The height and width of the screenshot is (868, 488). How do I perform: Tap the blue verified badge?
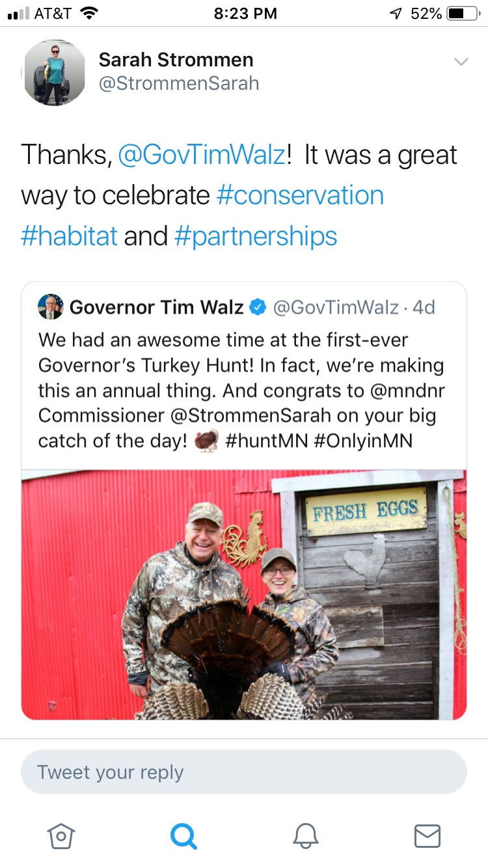pyautogui.click(x=258, y=306)
